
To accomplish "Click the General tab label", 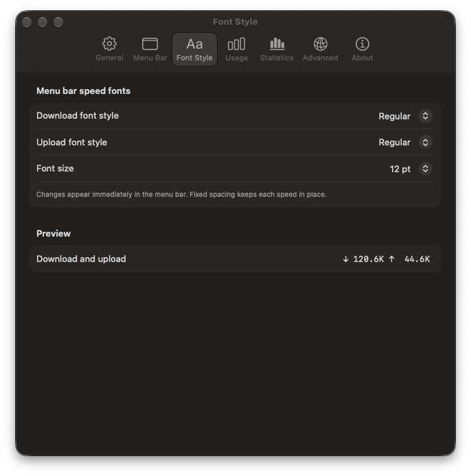I will tap(109, 58).
